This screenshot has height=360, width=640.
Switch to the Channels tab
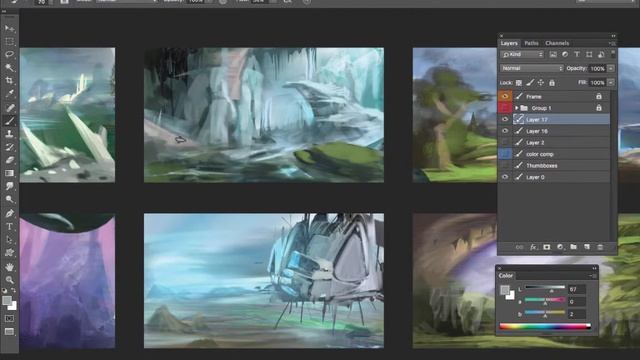click(x=557, y=43)
